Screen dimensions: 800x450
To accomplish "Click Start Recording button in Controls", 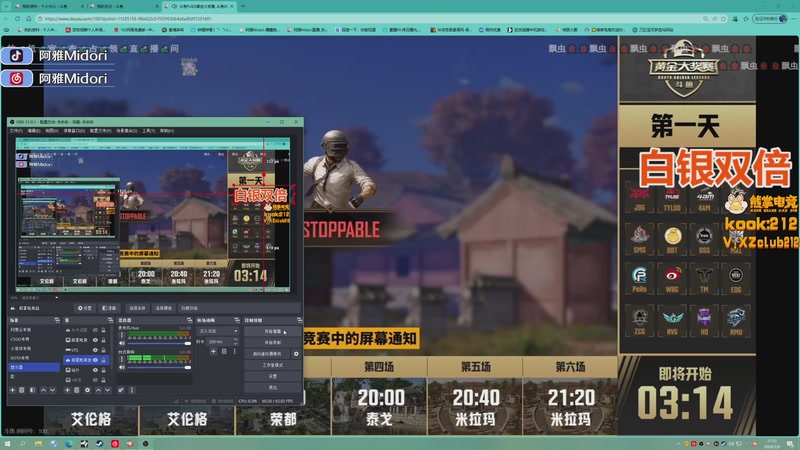I will pyautogui.click(x=272, y=342).
